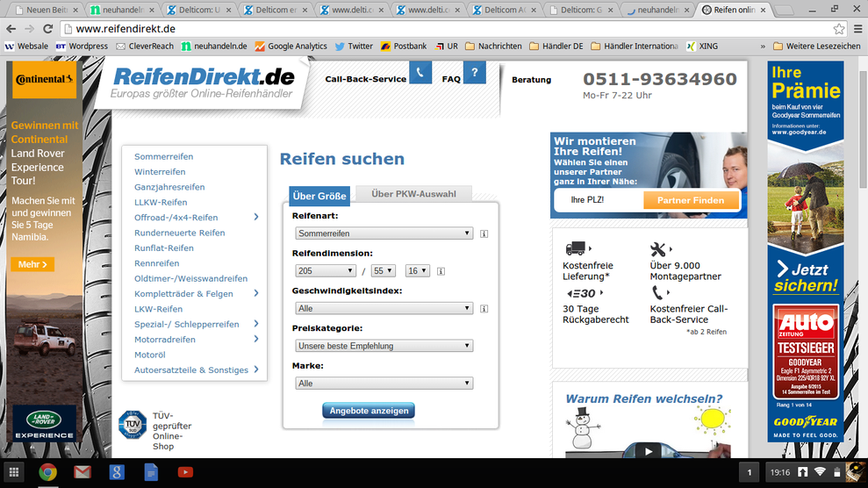Click the Ihre PLZ input field

coord(599,200)
